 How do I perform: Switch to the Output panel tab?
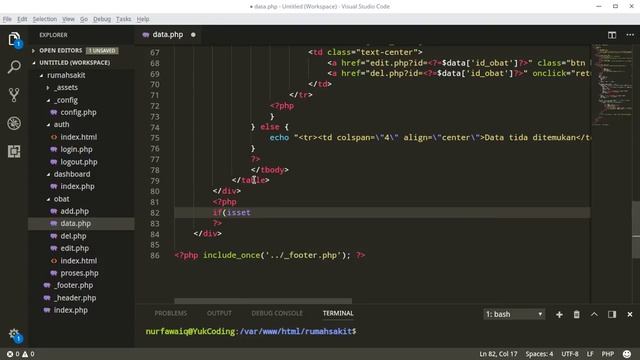pos(219,313)
